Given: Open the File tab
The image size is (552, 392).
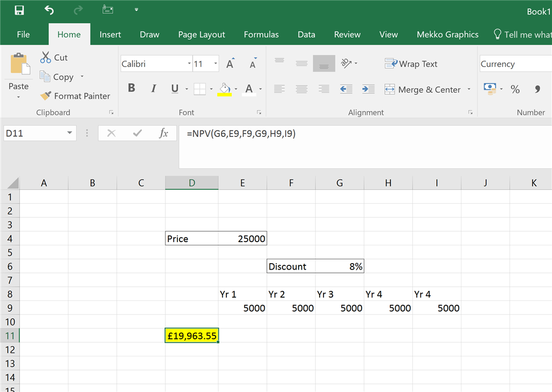Looking at the screenshot, I should pos(23,35).
